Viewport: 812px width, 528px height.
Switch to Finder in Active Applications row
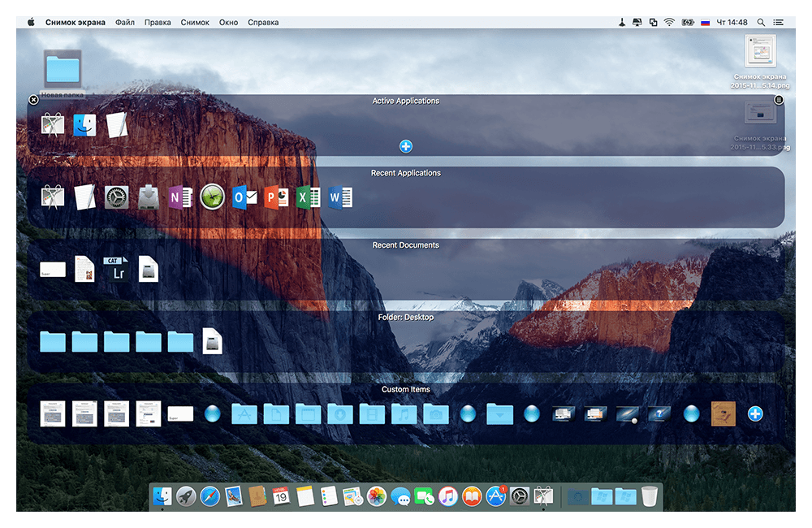pyautogui.click(x=84, y=125)
